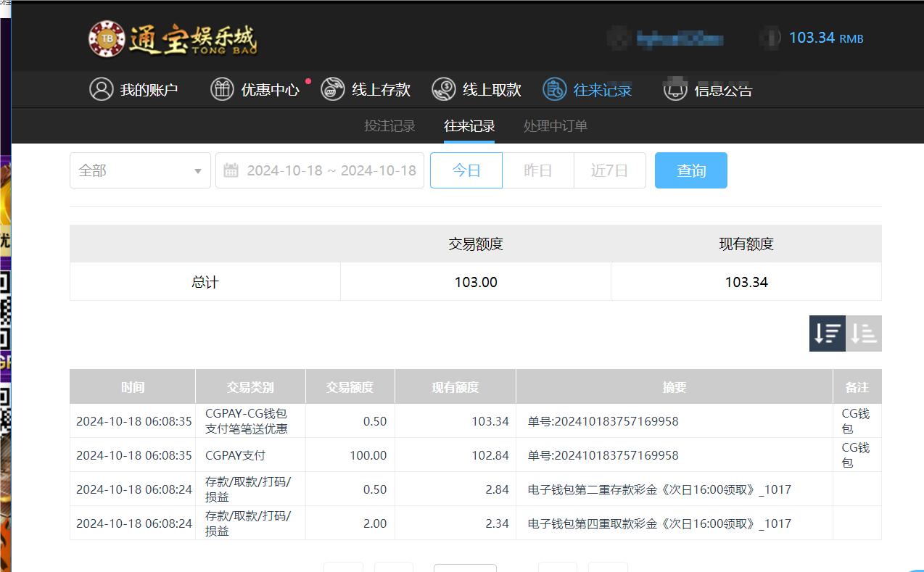Open the 线上取款 withdrawal icon

[x=443, y=89]
